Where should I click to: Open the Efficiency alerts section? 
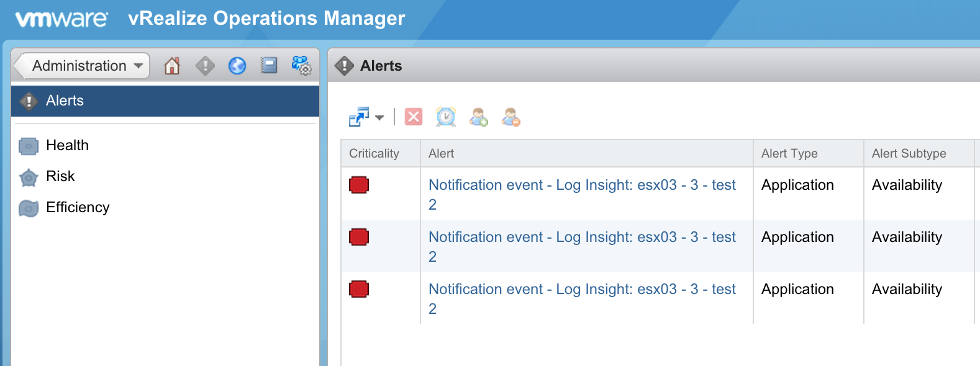pyautogui.click(x=78, y=207)
